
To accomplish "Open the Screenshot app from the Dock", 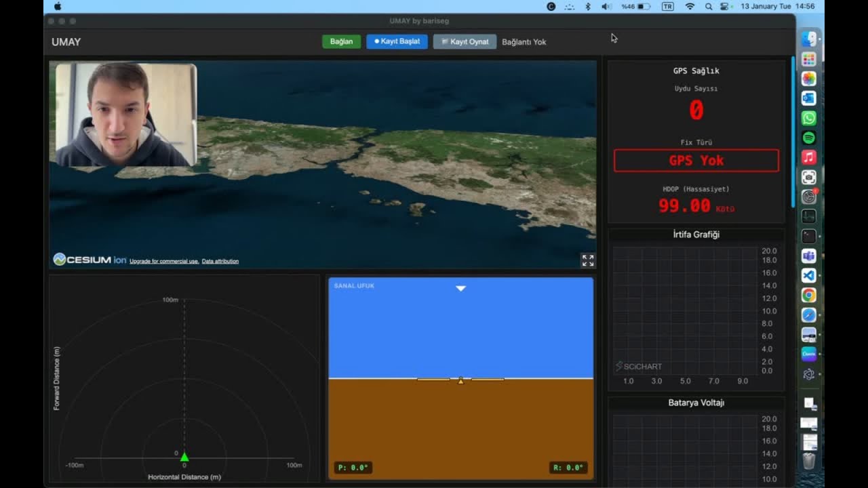I will point(809,177).
